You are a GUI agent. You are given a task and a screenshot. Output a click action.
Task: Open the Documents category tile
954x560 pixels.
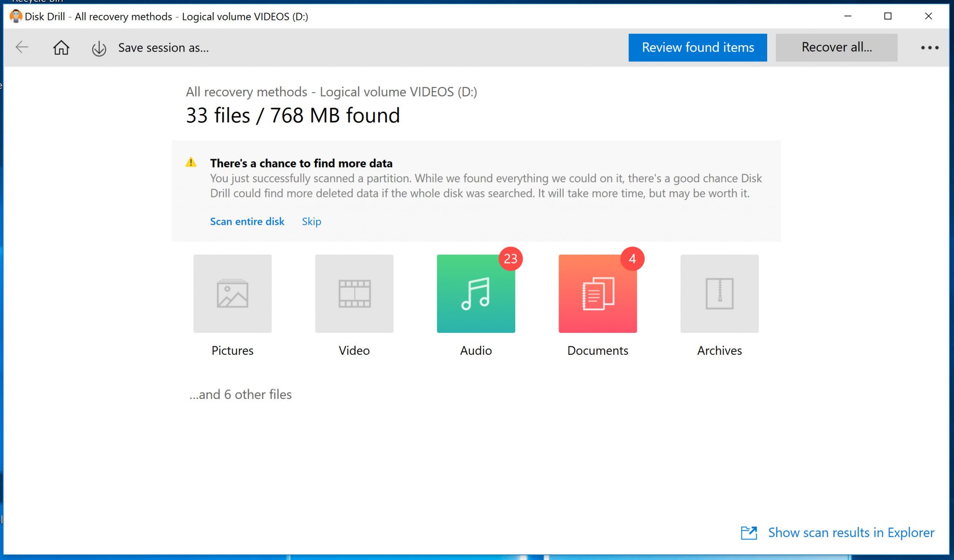598,293
